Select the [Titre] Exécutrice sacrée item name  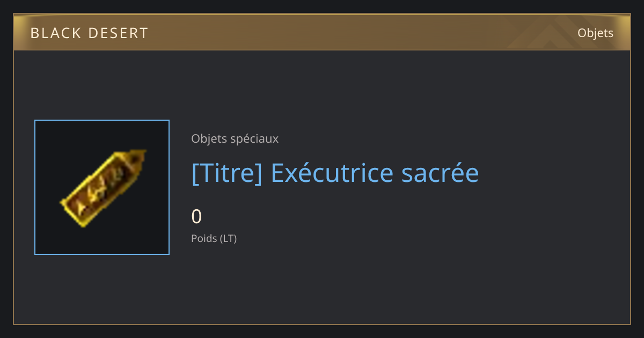tap(335, 173)
